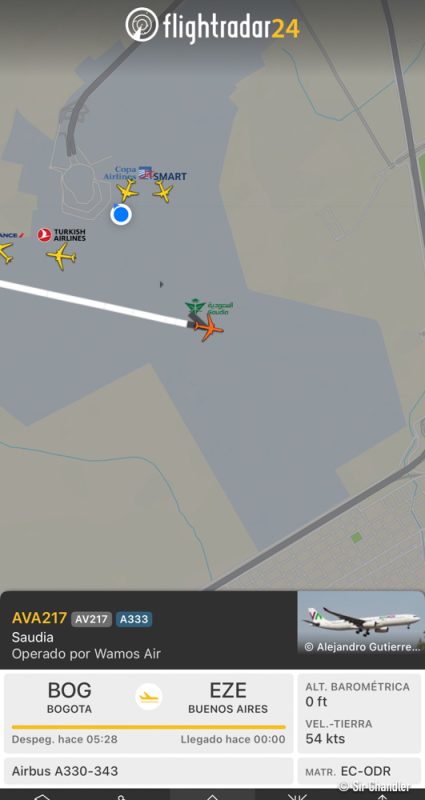425x800 pixels.
Task: Tap the white flight trail line
Action: pos(94,303)
